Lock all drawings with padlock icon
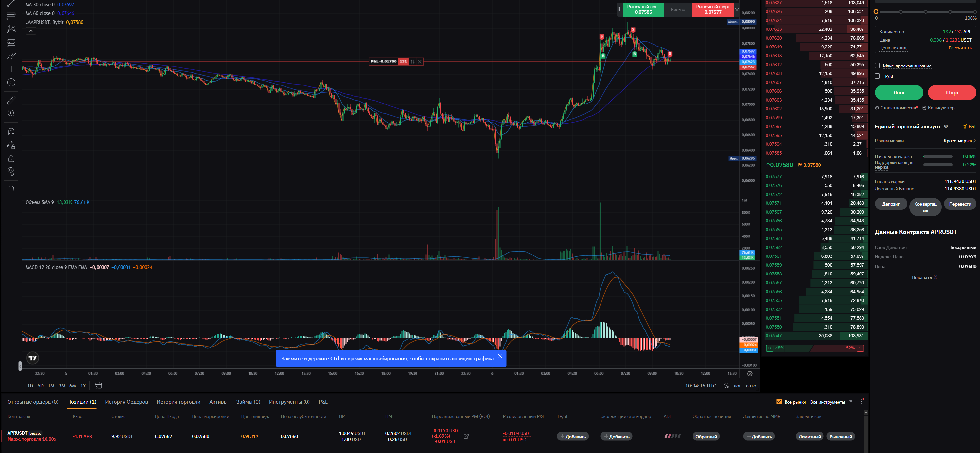Image resolution: width=980 pixels, height=453 pixels. pyautogui.click(x=11, y=158)
